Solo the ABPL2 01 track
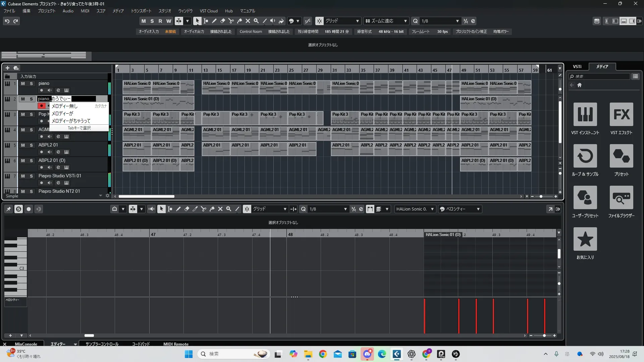Image resolution: width=644 pixels, height=362 pixels. (31, 145)
